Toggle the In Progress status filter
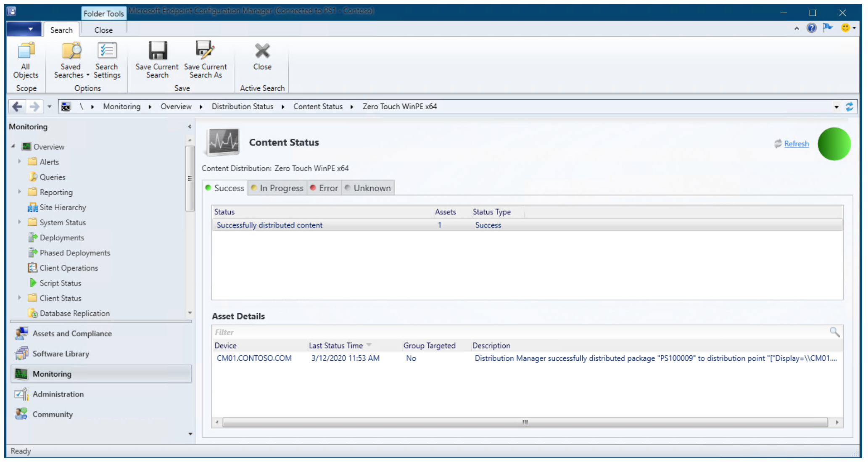 (x=277, y=187)
